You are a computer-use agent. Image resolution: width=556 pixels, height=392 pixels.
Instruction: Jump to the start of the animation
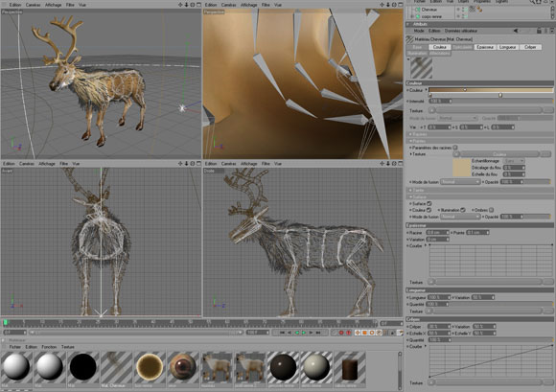click(282, 333)
